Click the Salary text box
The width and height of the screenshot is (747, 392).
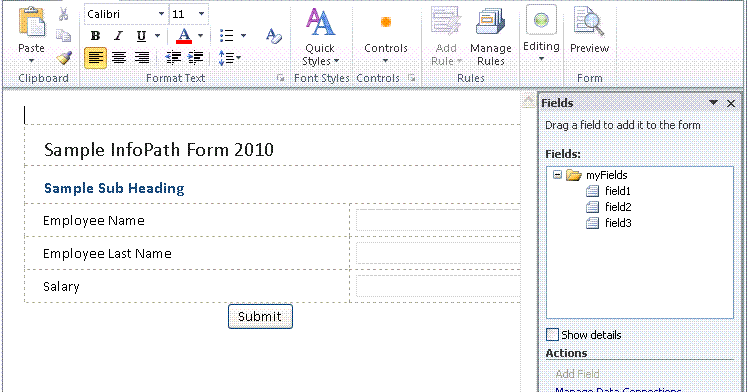click(438, 286)
